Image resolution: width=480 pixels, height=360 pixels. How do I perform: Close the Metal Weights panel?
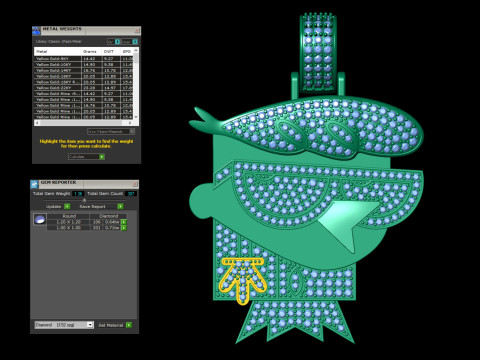click(x=137, y=31)
